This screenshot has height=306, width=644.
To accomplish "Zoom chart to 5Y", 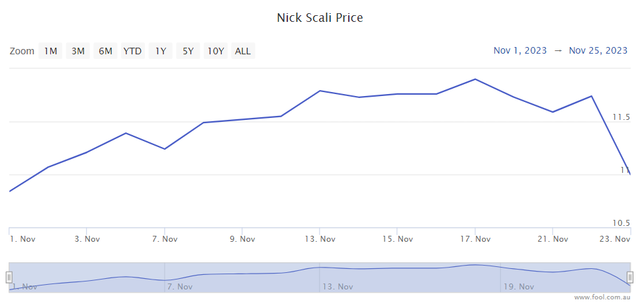I will click(188, 51).
